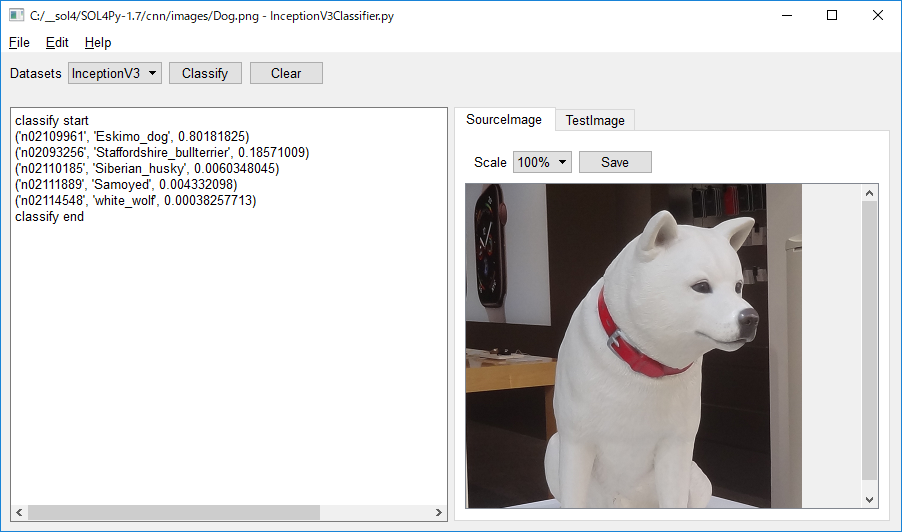Open the File menu
The height and width of the screenshot is (532, 902).
[19, 43]
